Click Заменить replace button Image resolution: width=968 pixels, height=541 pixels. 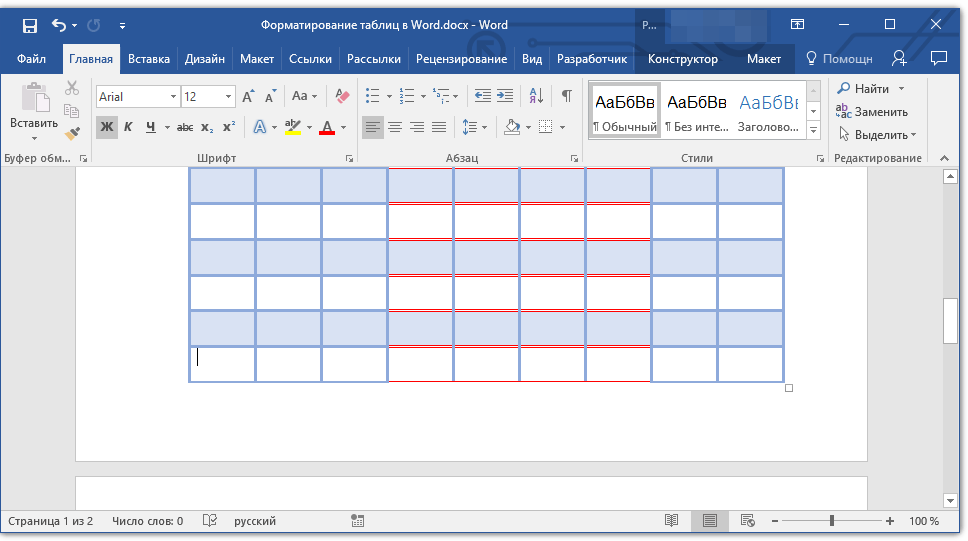coord(872,112)
